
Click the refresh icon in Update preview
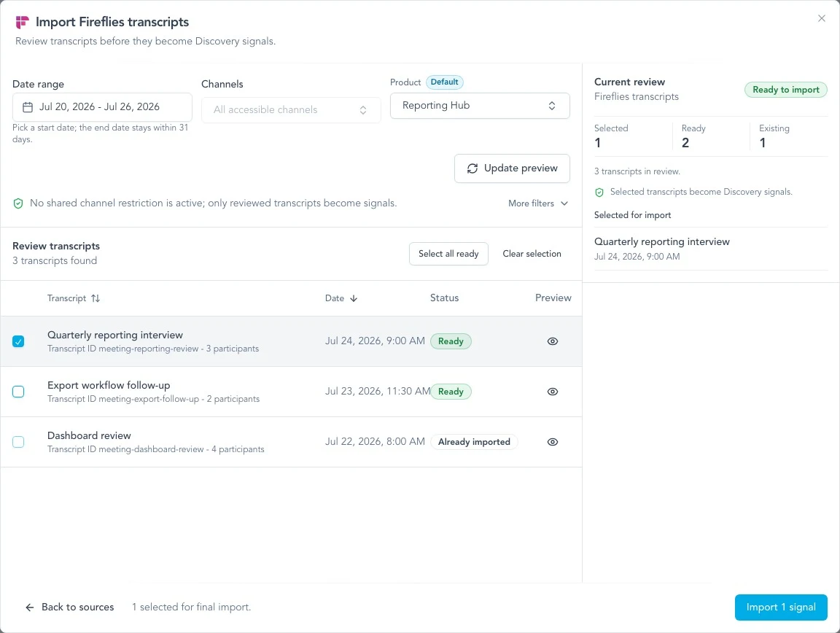(x=472, y=168)
